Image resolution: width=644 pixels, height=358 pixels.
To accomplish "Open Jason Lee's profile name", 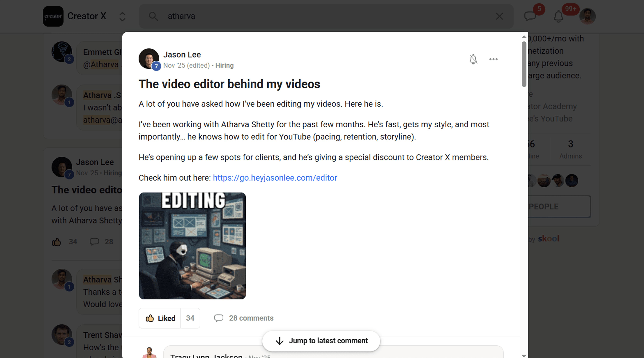I will tap(182, 54).
